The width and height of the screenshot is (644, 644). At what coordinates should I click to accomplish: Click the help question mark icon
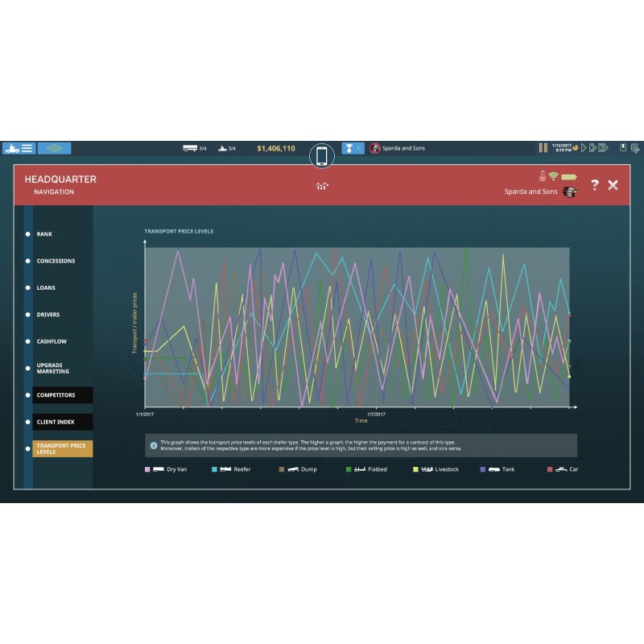[595, 185]
